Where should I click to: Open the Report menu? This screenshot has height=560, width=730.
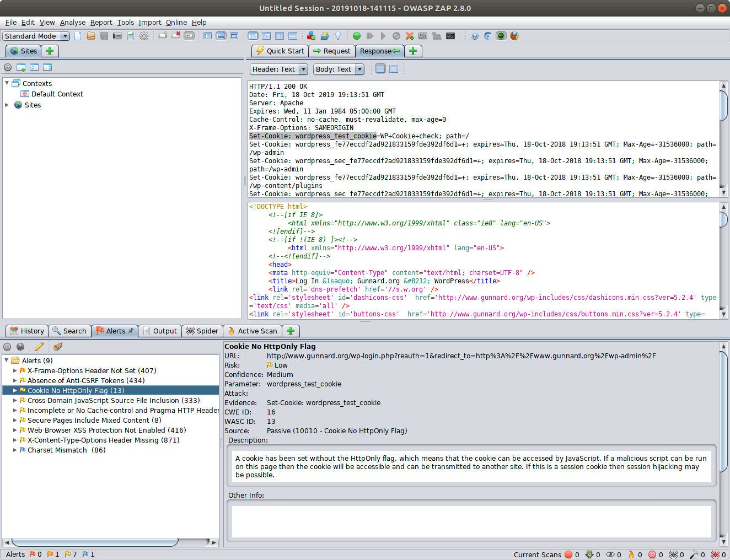click(x=101, y=23)
